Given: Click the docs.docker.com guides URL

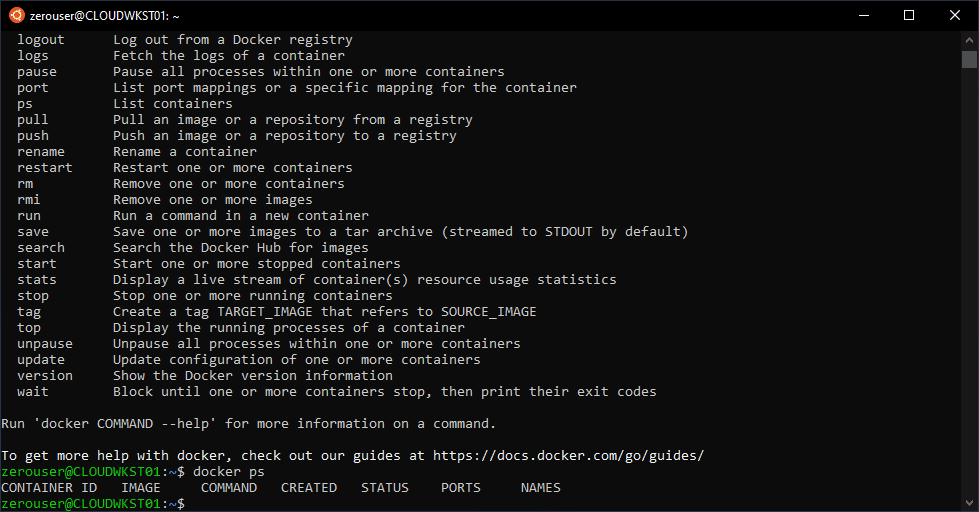Looking at the screenshot, I should (568, 456).
